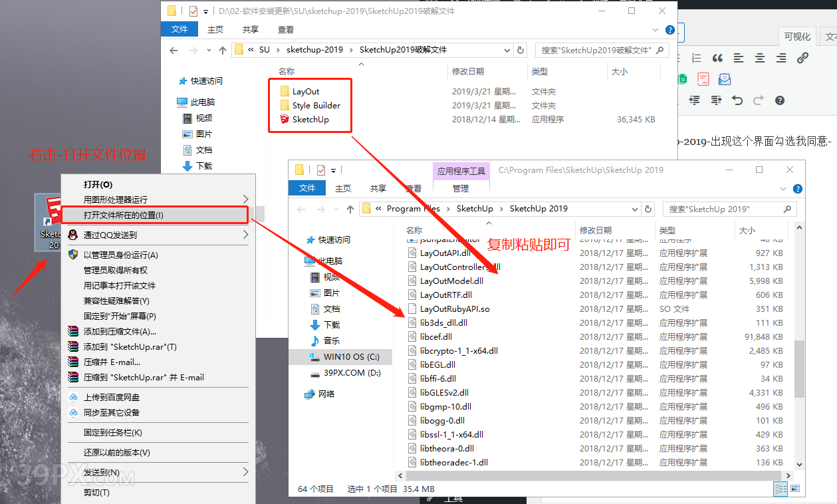Insert a hyperlink using the chain icon
The height and width of the screenshot is (504, 837).
pyautogui.click(x=802, y=58)
